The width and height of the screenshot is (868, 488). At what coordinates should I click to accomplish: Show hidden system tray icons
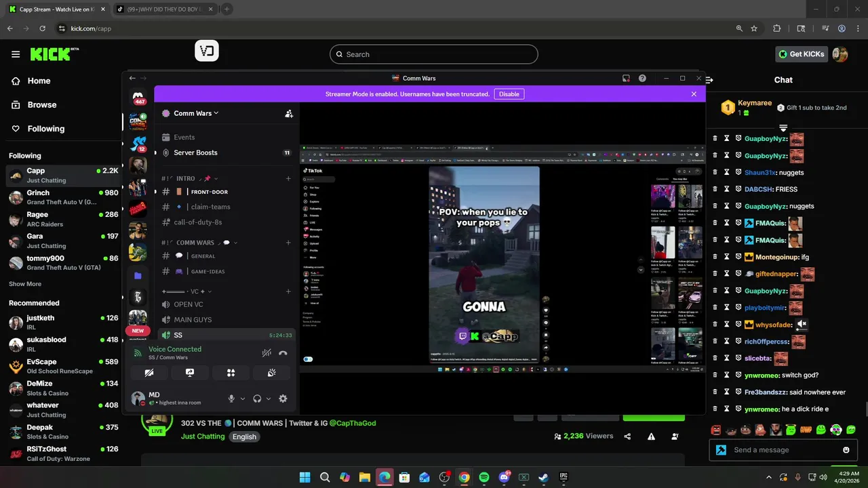pyautogui.click(x=769, y=477)
